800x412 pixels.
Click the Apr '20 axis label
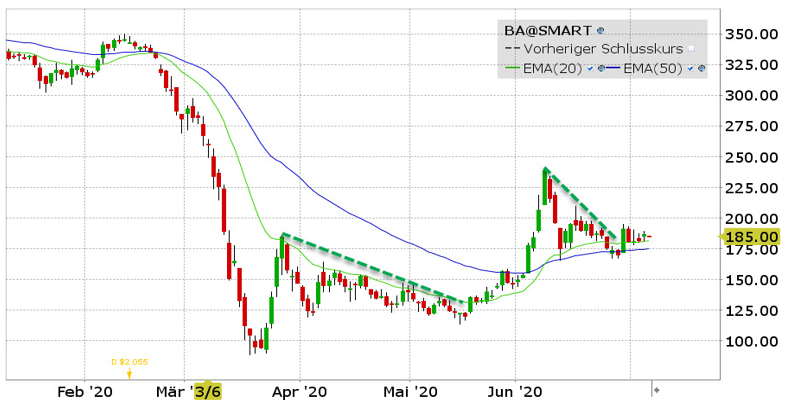coord(299,392)
